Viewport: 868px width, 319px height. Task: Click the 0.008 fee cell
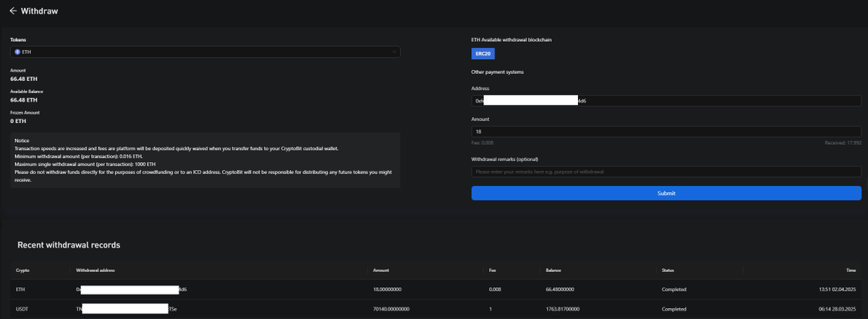tap(496, 289)
